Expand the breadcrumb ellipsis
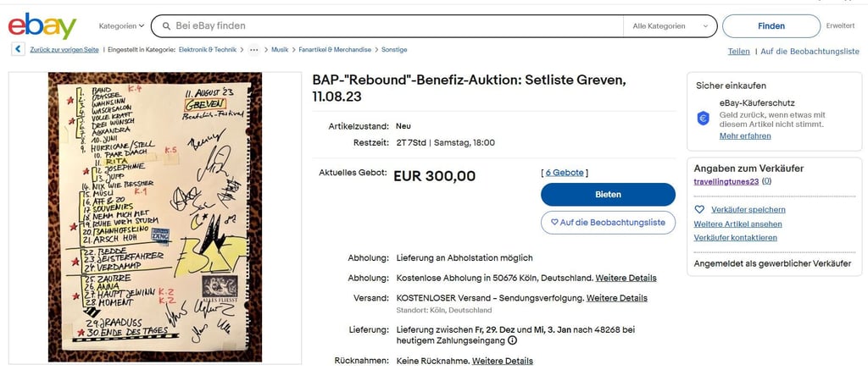The height and width of the screenshot is (370, 868). 253,50
